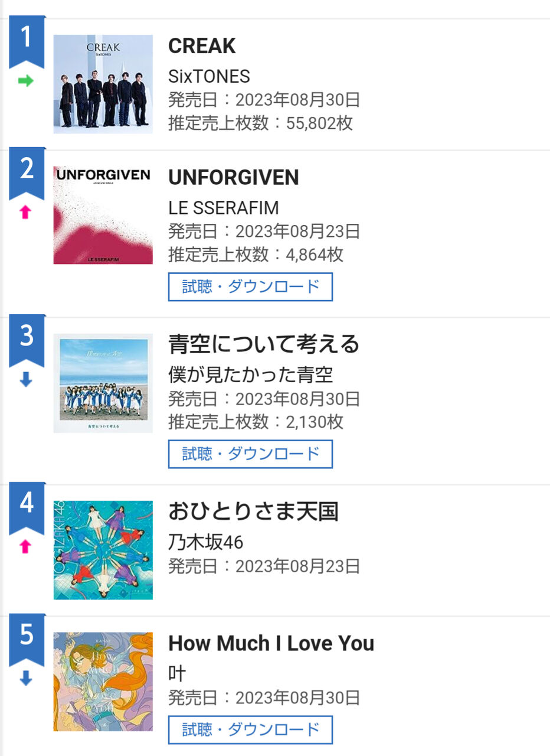The height and width of the screenshot is (756, 550).
Task: Open the 青空について考える cover thumbnail
Action: 103,383
